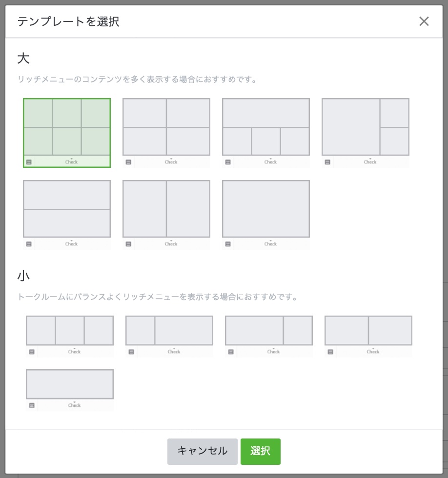The height and width of the screenshot is (478, 448).
Task: Click keyboard icon under six-cell template
Action: [x=29, y=162]
